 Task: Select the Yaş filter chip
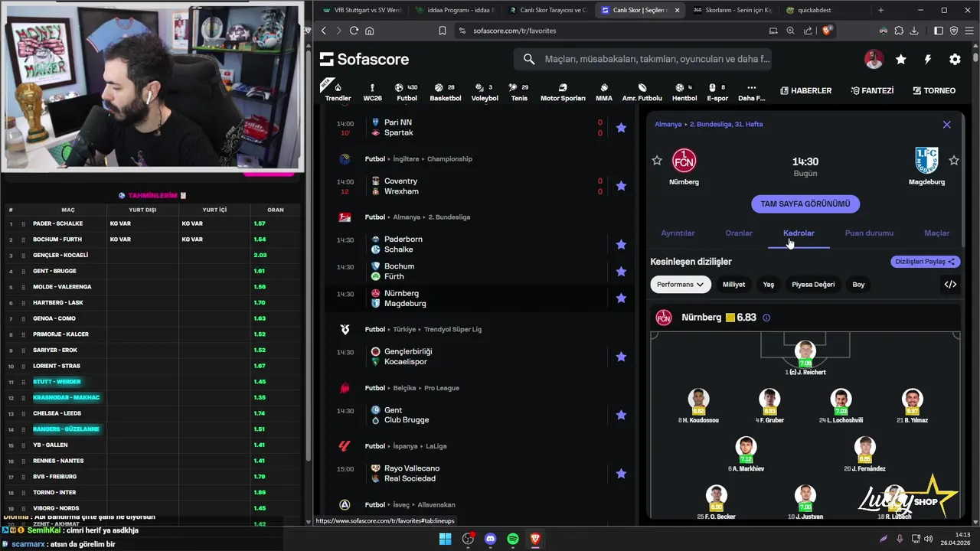[768, 284]
